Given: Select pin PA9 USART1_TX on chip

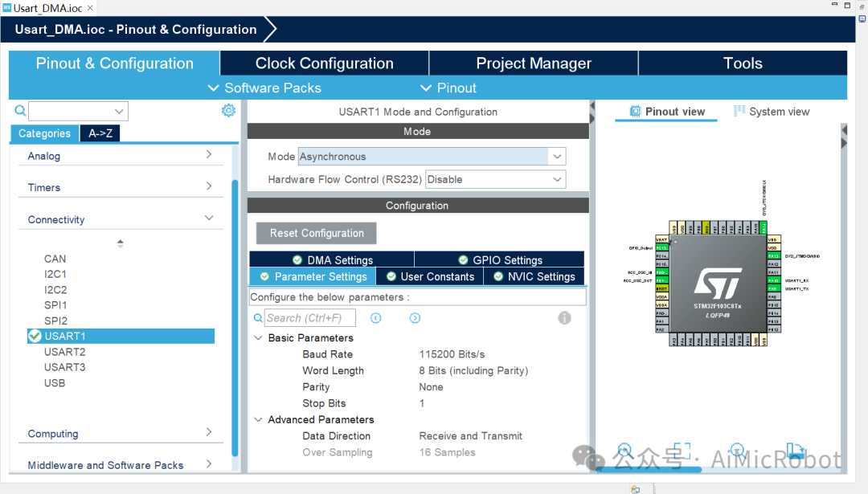Looking at the screenshot, I should click(x=774, y=288).
